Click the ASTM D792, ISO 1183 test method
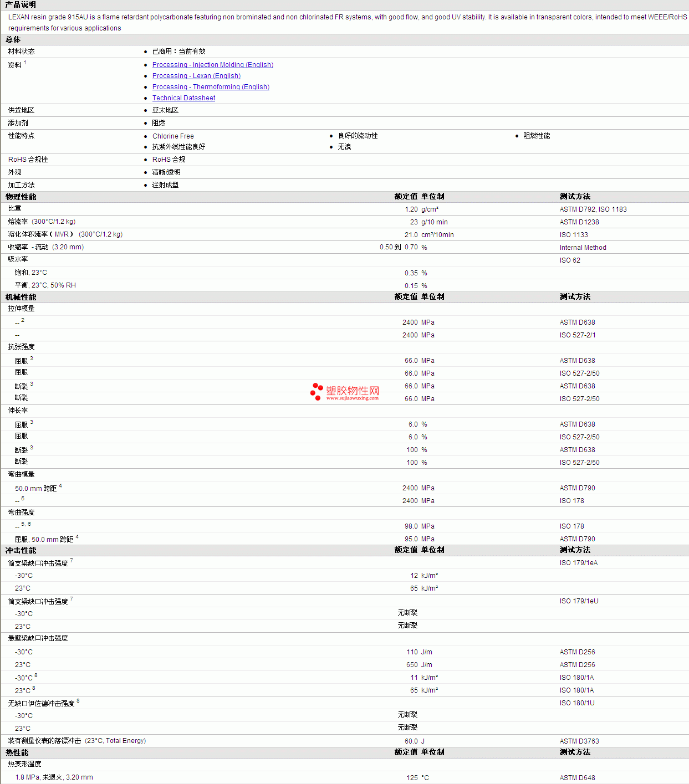 [x=593, y=209]
